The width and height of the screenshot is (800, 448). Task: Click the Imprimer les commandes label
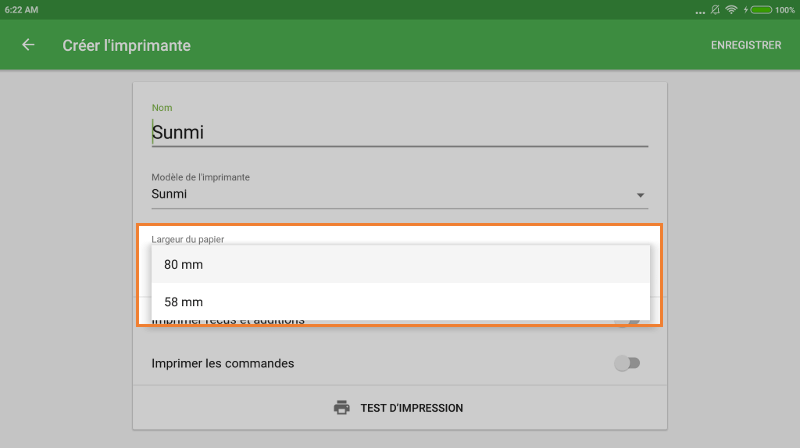point(222,363)
